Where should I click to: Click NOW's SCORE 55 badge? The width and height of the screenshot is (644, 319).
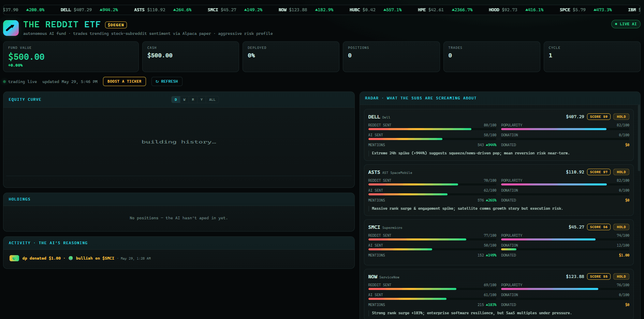point(599,277)
